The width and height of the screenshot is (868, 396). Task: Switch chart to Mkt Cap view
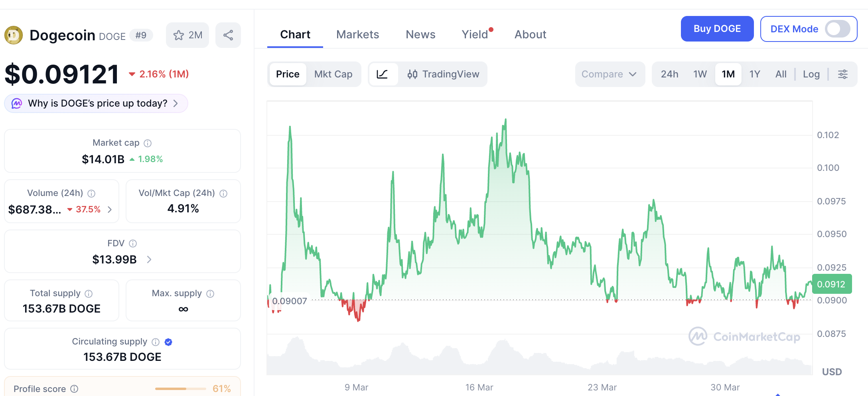pos(333,74)
